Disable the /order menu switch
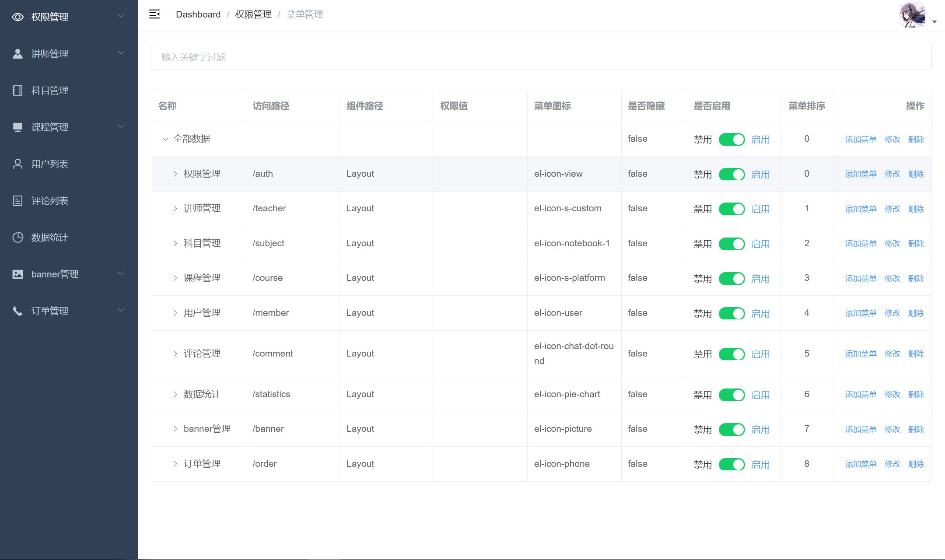The width and height of the screenshot is (945, 560). pos(731,464)
